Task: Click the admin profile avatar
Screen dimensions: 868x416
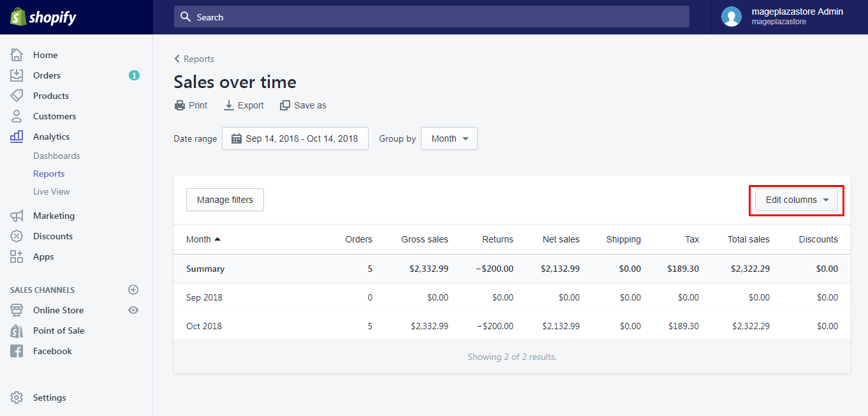Action: [x=732, y=17]
